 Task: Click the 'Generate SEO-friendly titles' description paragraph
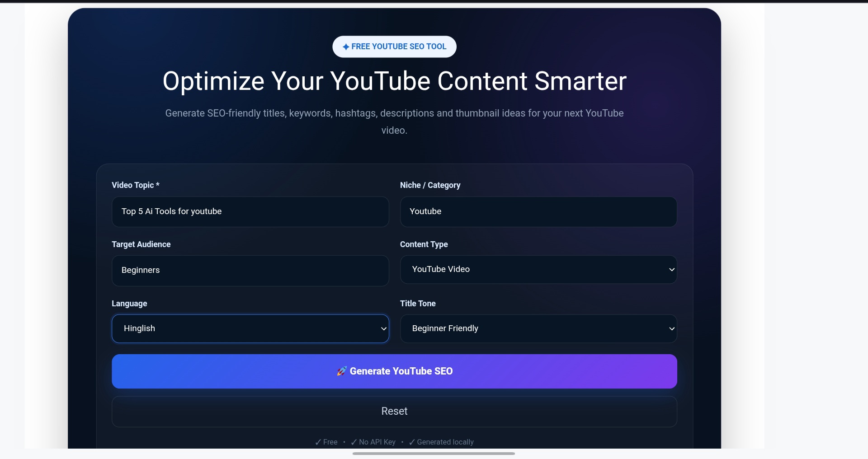coord(394,122)
